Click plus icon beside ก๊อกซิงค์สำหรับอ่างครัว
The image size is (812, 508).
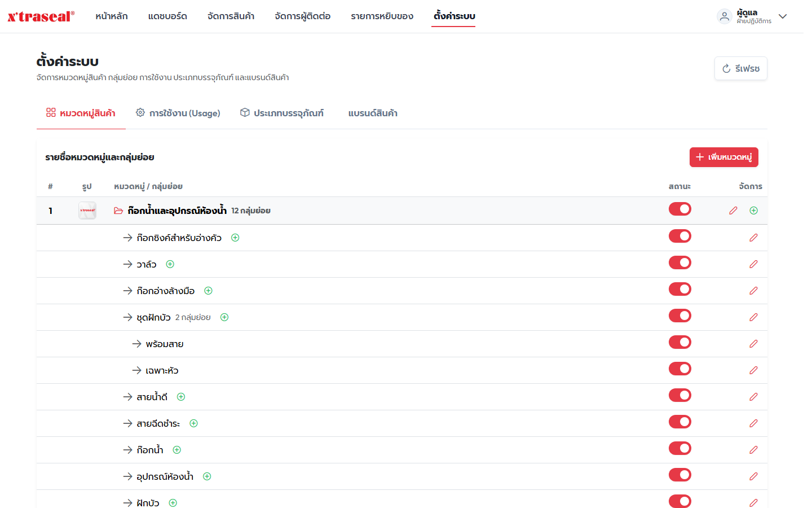pyautogui.click(x=235, y=238)
